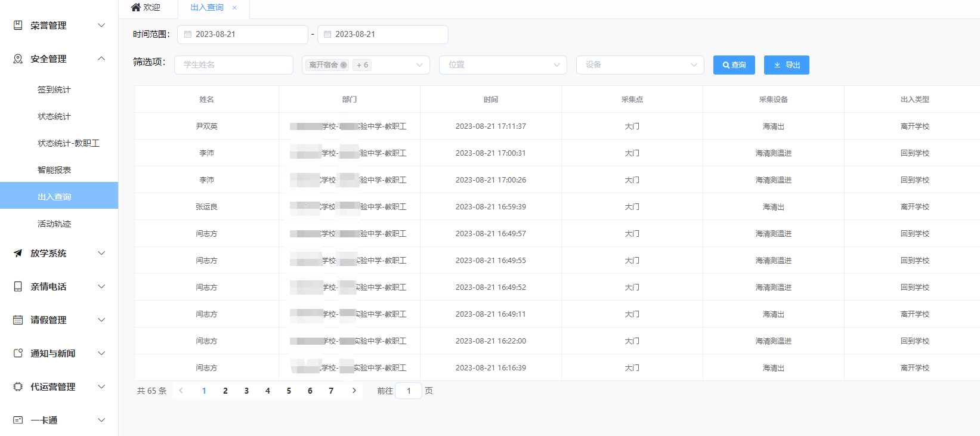Close the 出入查询 tab
The image size is (980, 436).
234,8
